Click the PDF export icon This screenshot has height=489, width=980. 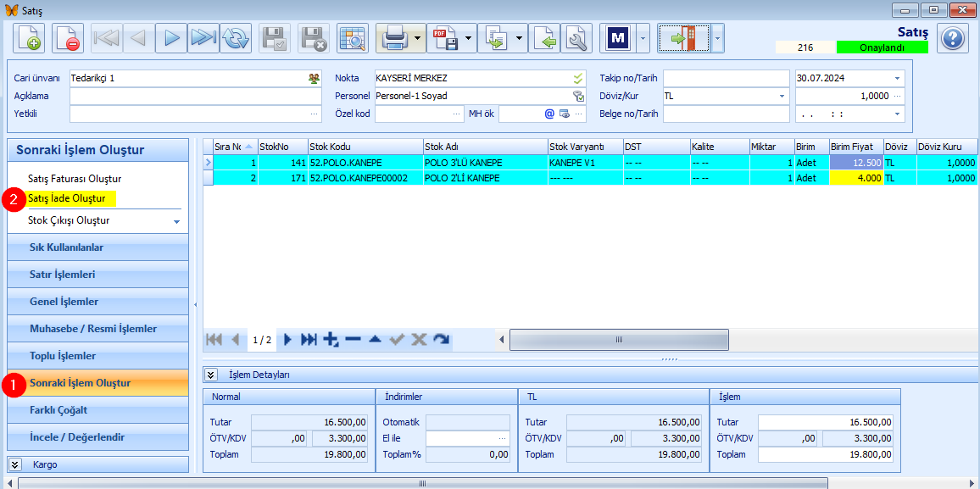(444, 39)
